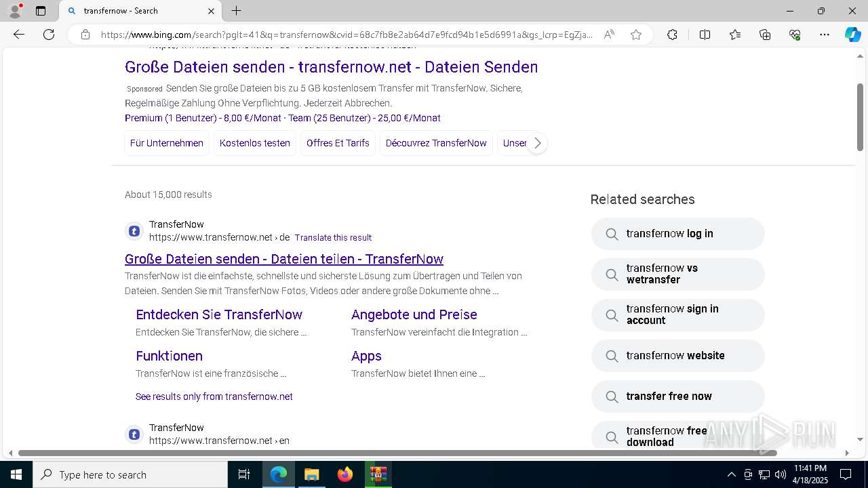Open Browser essentials heart icon

[795, 35]
